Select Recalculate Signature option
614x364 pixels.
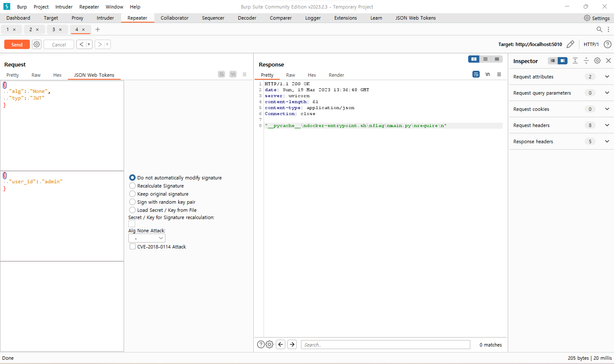coord(132,186)
